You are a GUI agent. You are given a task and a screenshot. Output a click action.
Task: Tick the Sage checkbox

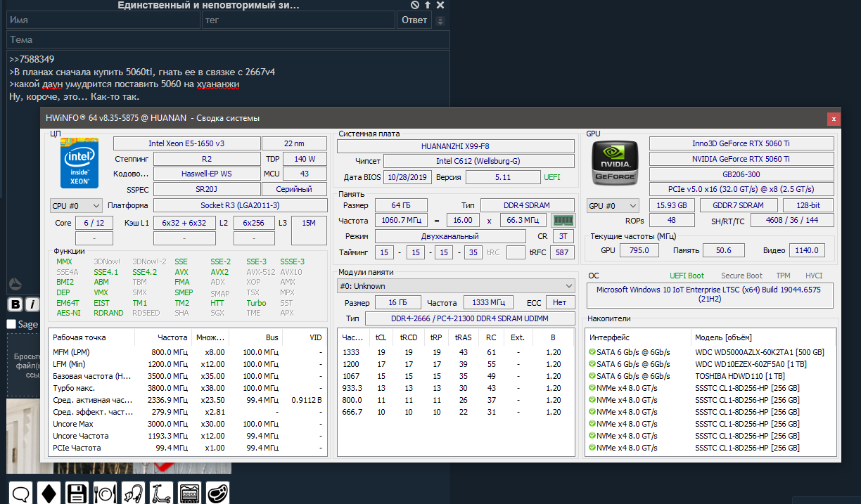11,324
